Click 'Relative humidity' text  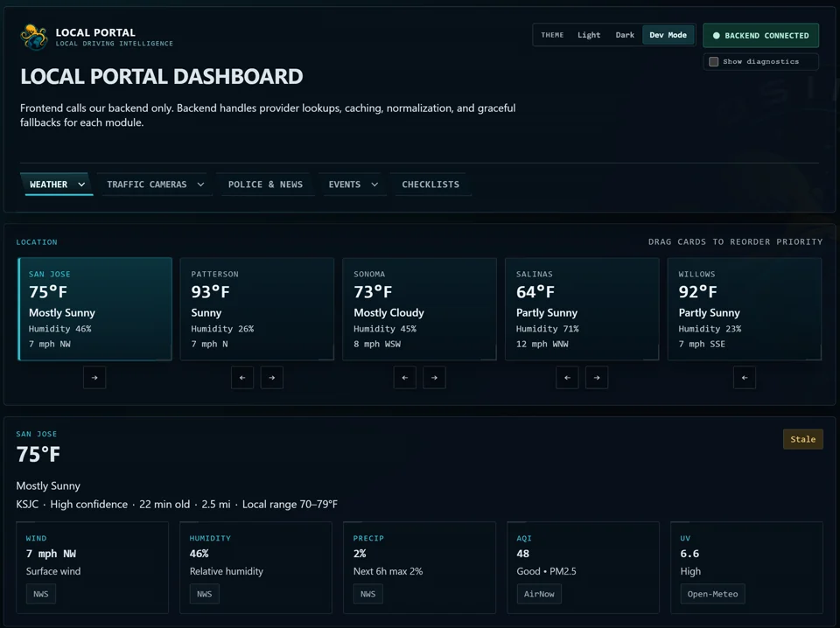226,571
